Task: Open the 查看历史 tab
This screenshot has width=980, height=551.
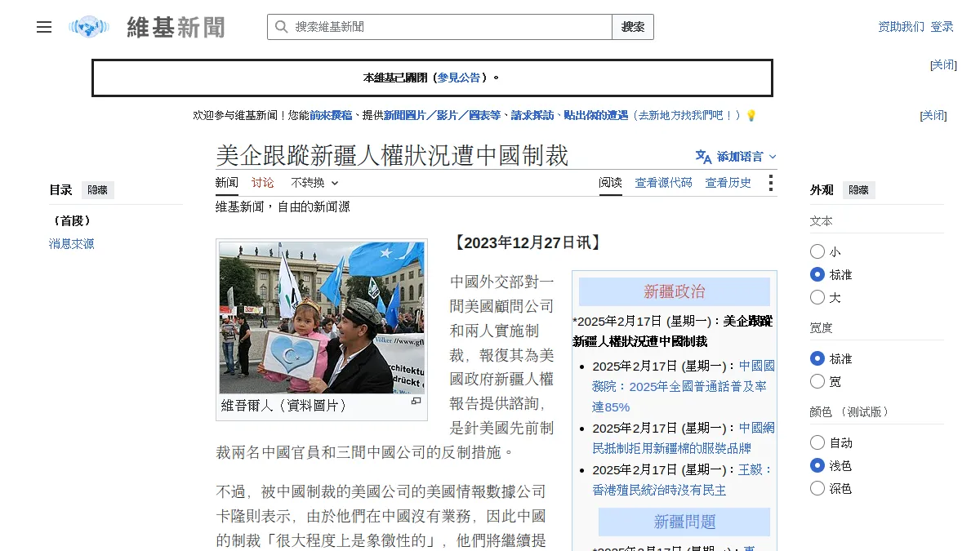Action: [728, 183]
